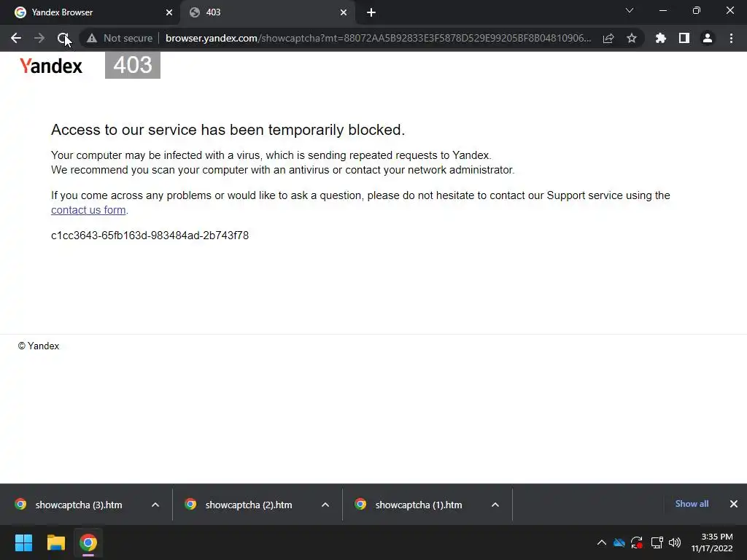Open the Not secure site warning
The image size is (747, 560).
pos(120,38)
